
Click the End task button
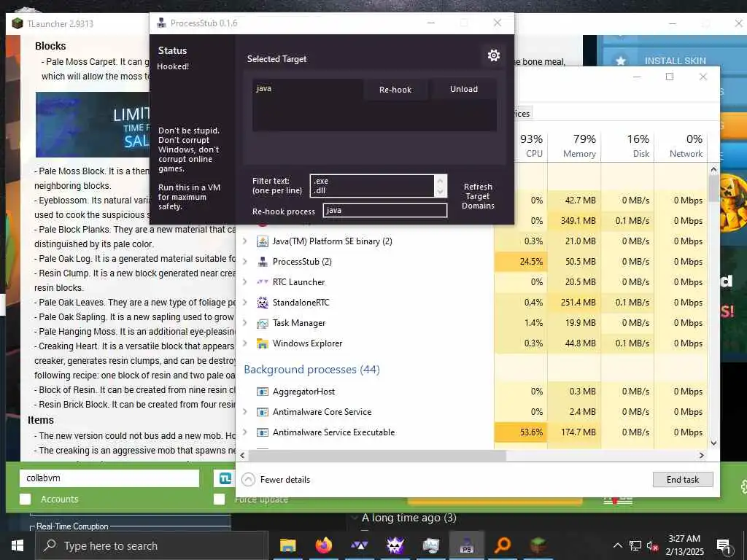pyautogui.click(x=683, y=480)
